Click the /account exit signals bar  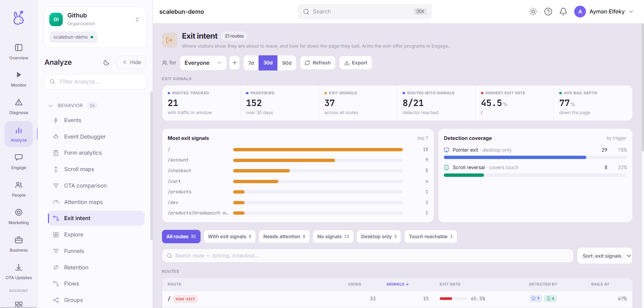pos(318,160)
